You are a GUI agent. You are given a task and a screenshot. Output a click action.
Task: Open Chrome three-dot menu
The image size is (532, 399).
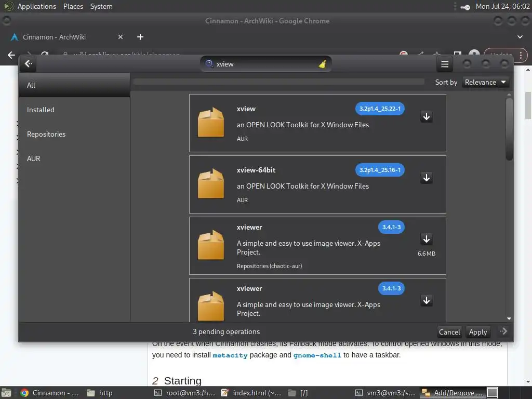point(521,55)
